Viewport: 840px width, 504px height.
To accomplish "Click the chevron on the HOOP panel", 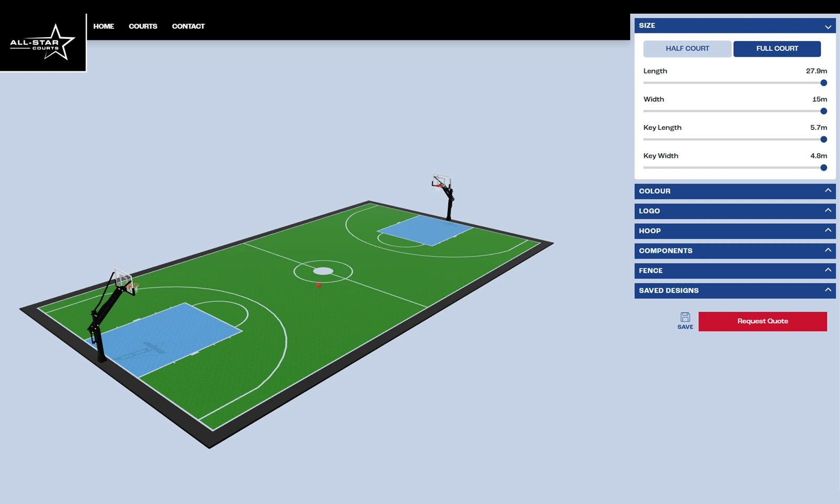I will click(827, 230).
